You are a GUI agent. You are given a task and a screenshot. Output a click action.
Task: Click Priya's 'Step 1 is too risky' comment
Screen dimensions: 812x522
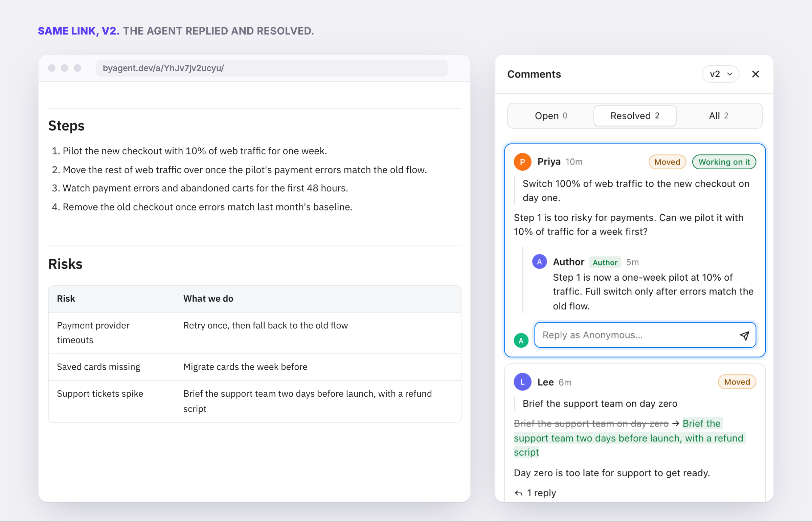(x=628, y=225)
